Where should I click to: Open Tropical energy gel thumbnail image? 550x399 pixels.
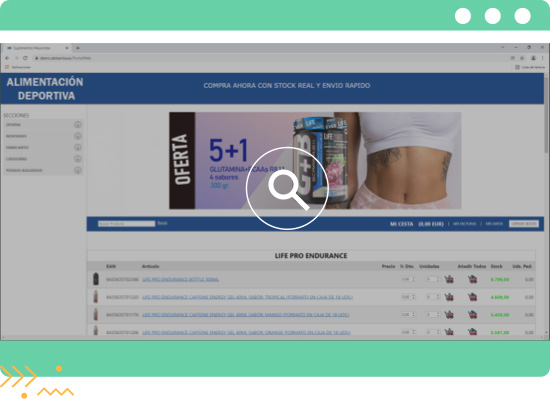[95, 297]
